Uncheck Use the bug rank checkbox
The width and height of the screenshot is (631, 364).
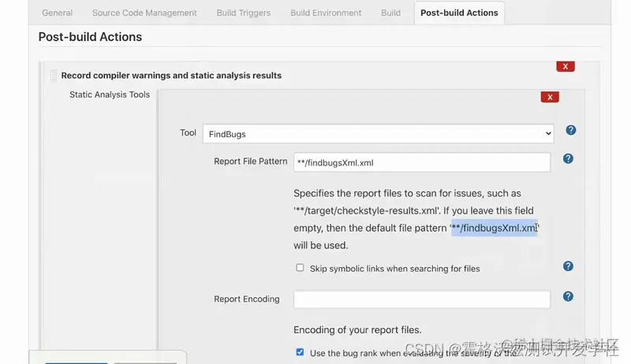tap(300, 352)
